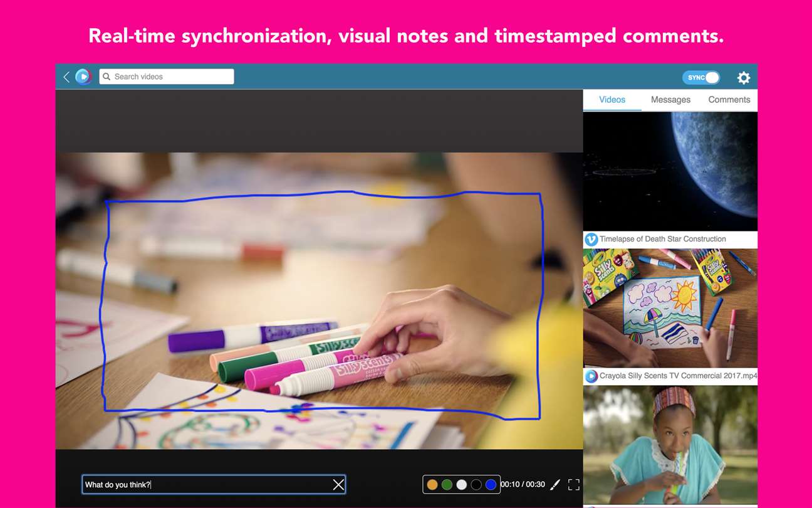Click the Vimeo icon beside Timelapse title
This screenshot has height=508, width=812.
(x=591, y=239)
